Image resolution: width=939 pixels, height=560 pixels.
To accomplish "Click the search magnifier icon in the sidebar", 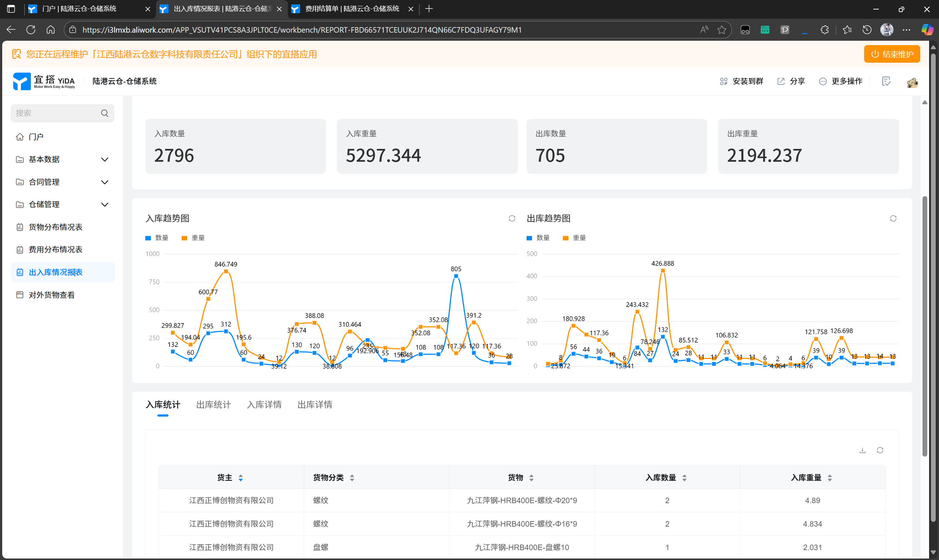I will pyautogui.click(x=105, y=113).
